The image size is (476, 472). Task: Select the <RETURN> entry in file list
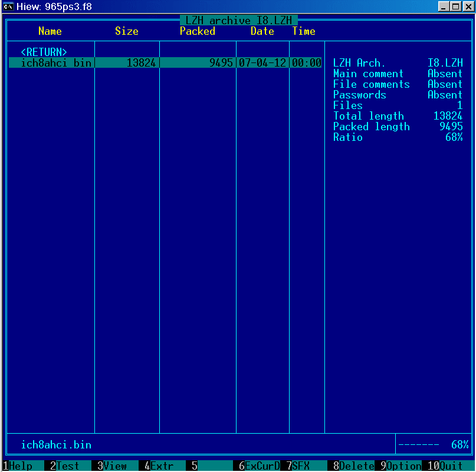(x=44, y=52)
